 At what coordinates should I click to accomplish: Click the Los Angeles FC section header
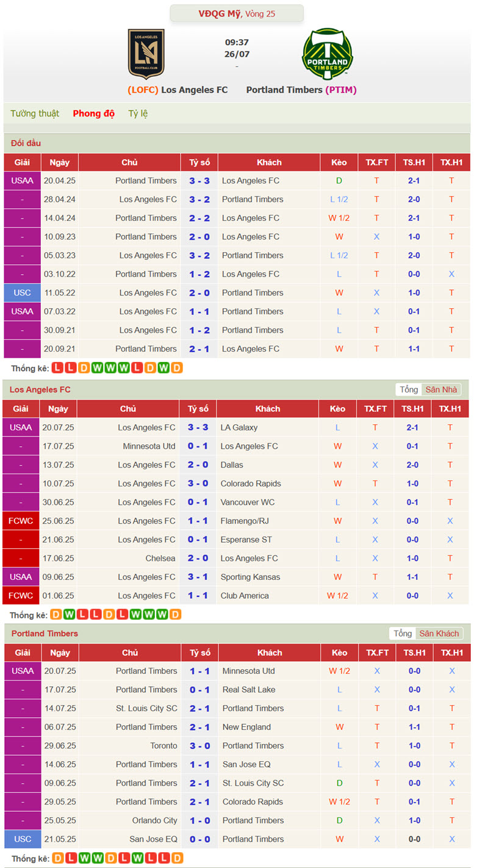pyautogui.click(x=40, y=389)
